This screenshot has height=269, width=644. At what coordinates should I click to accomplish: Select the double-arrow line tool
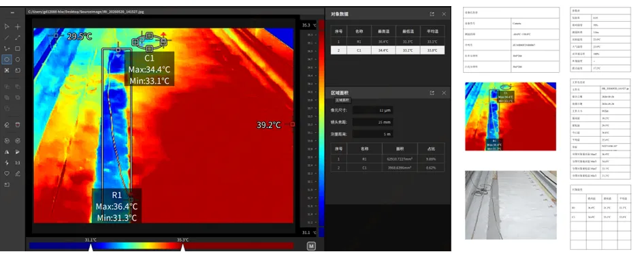18,37
